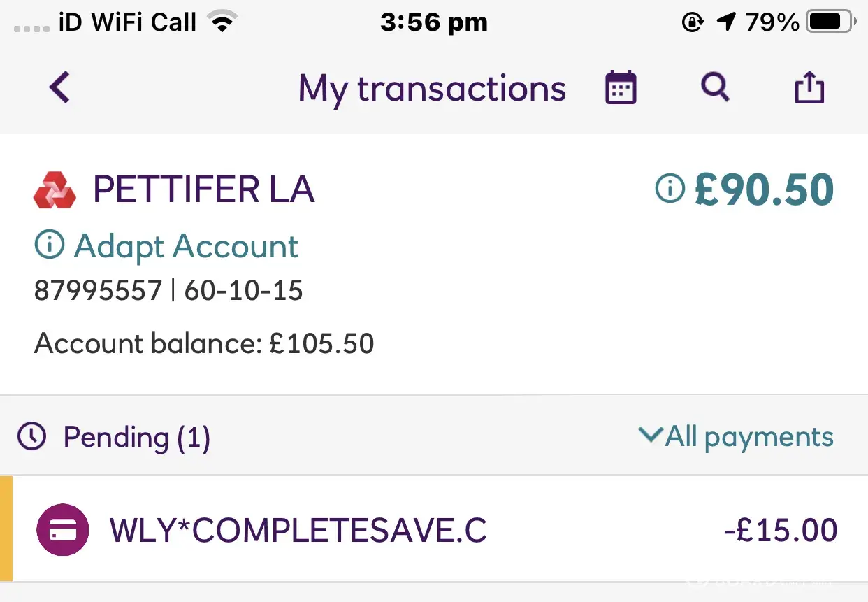This screenshot has width=868, height=602.
Task: Tap the Pending clock icon
Action: [x=31, y=437]
